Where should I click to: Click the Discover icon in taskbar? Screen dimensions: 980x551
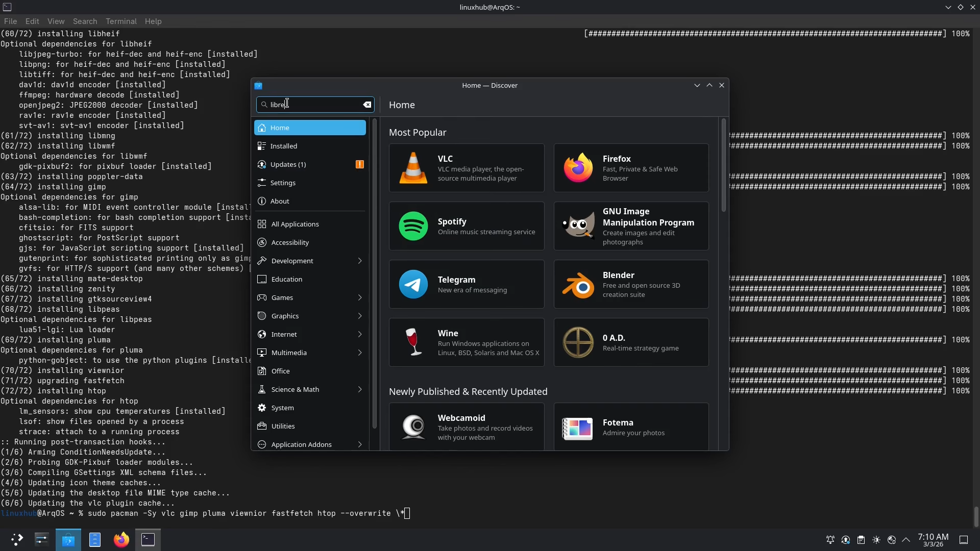click(x=68, y=540)
